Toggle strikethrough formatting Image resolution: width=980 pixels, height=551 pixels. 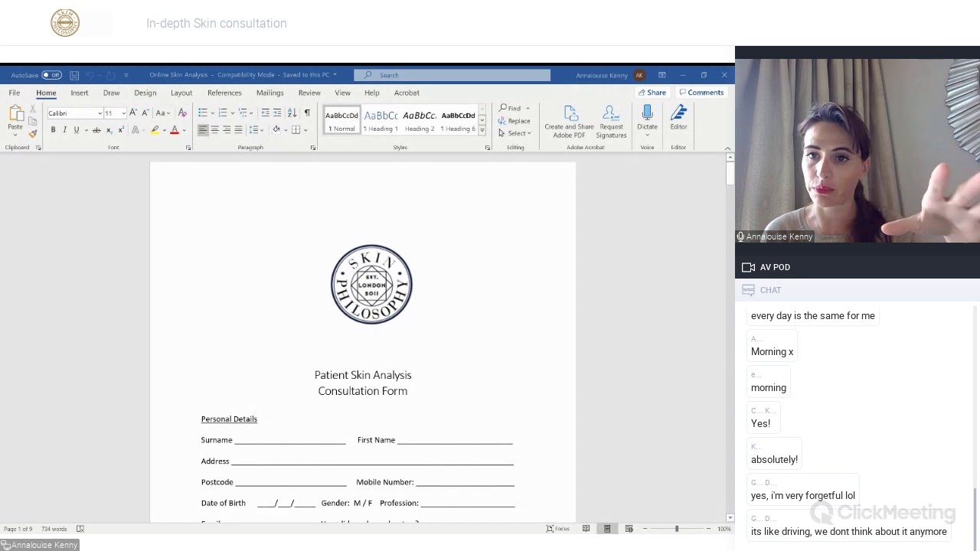point(96,130)
